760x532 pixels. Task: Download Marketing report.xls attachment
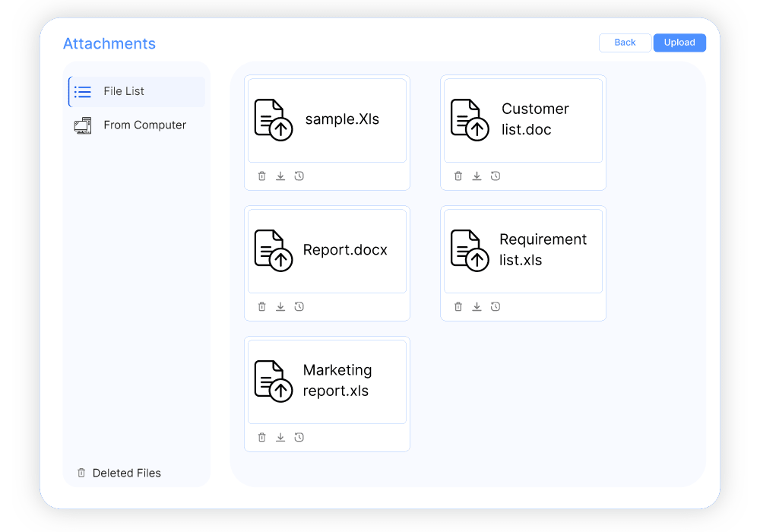[x=280, y=438]
